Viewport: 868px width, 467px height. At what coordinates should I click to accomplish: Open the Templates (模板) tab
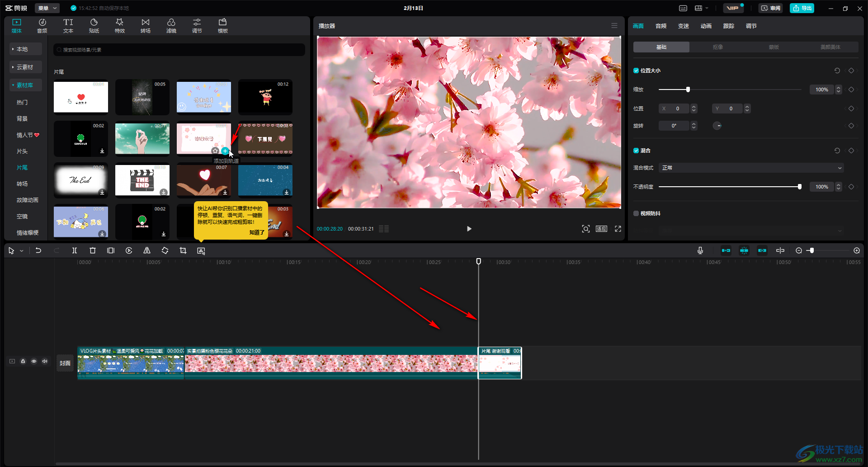pyautogui.click(x=223, y=26)
